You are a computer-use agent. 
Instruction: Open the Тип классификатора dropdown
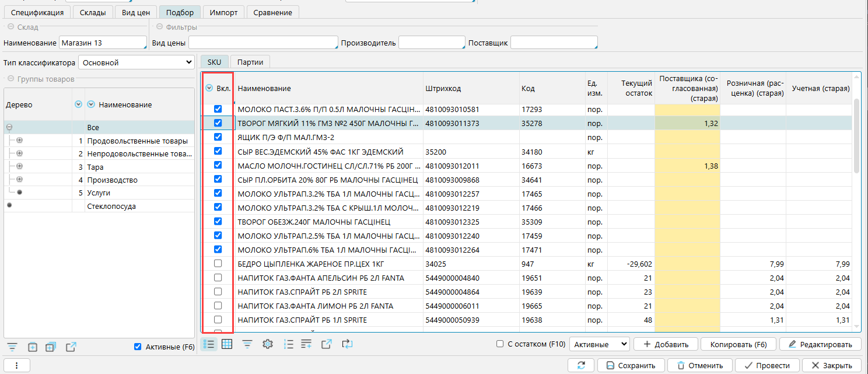click(136, 62)
